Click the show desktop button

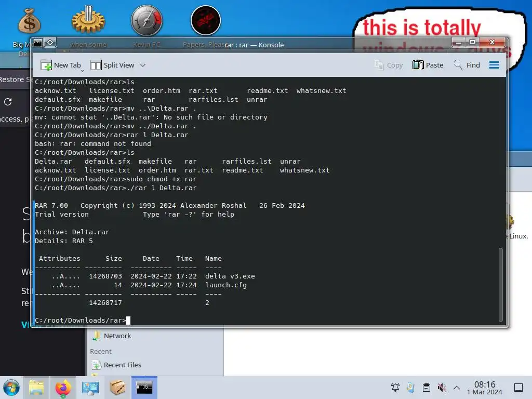tap(518, 388)
